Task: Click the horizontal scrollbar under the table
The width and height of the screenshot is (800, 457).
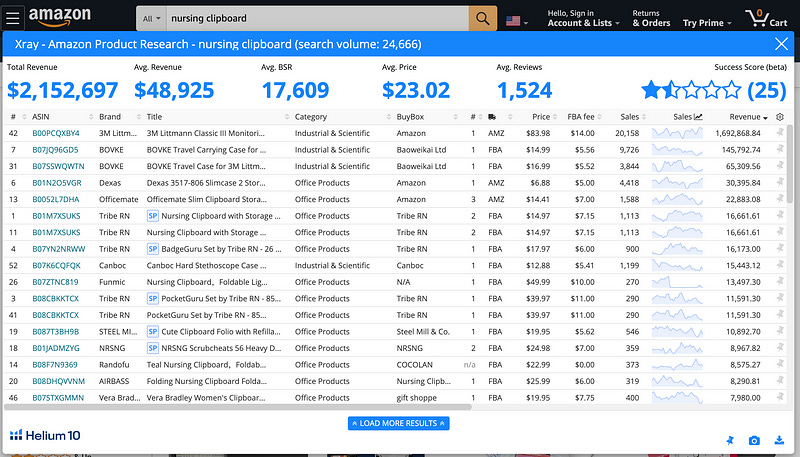Action: point(238,407)
